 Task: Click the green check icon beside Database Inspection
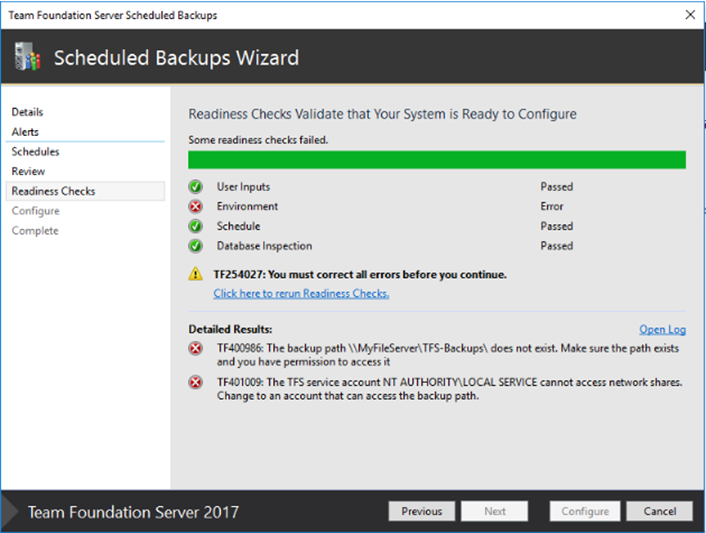196,246
